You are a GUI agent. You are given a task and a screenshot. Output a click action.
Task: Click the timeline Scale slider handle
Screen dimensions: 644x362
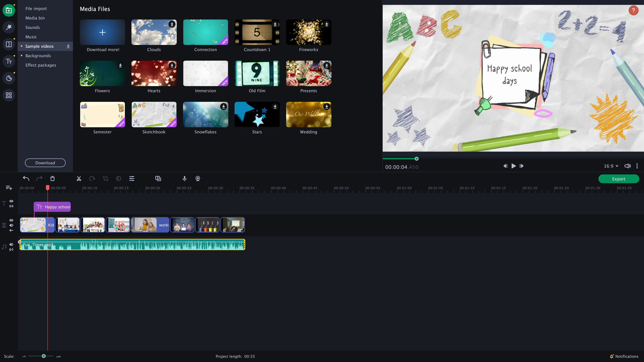coord(44,356)
